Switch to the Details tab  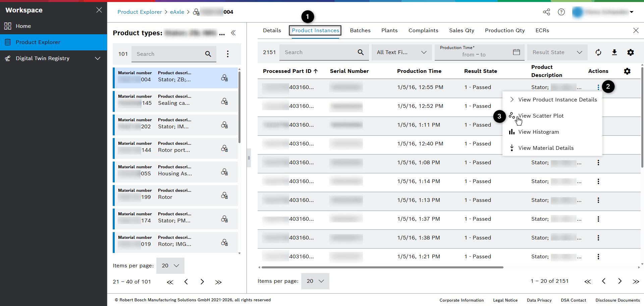pyautogui.click(x=272, y=31)
